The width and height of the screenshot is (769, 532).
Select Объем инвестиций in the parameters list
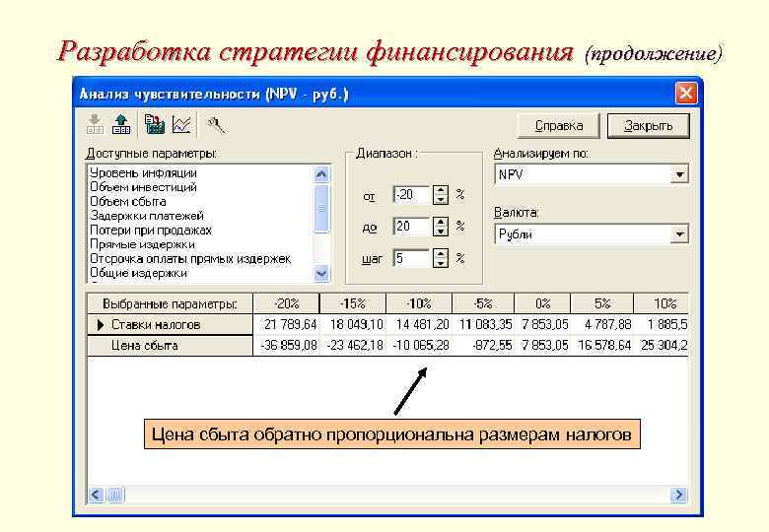pyautogui.click(x=143, y=187)
